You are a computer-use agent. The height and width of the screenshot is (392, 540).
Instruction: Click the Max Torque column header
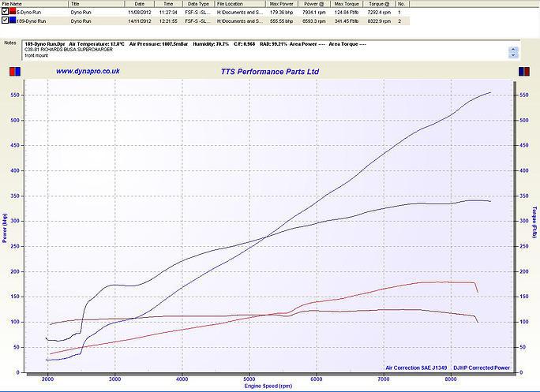click(x=346, y=4)
